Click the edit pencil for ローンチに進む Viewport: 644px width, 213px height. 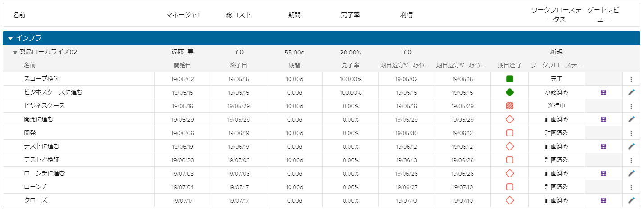(x=631, y=173)
